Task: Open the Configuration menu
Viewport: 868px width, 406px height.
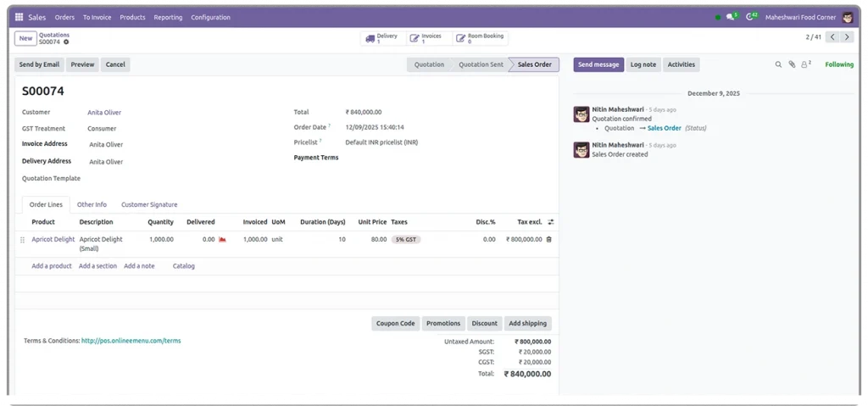Action: coord(210,17)
